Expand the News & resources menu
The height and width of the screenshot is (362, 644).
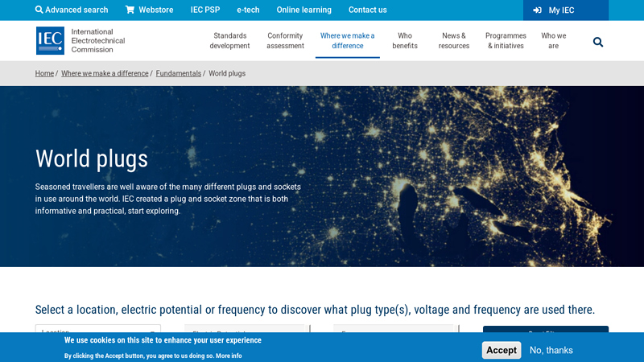tap(454, 41)
